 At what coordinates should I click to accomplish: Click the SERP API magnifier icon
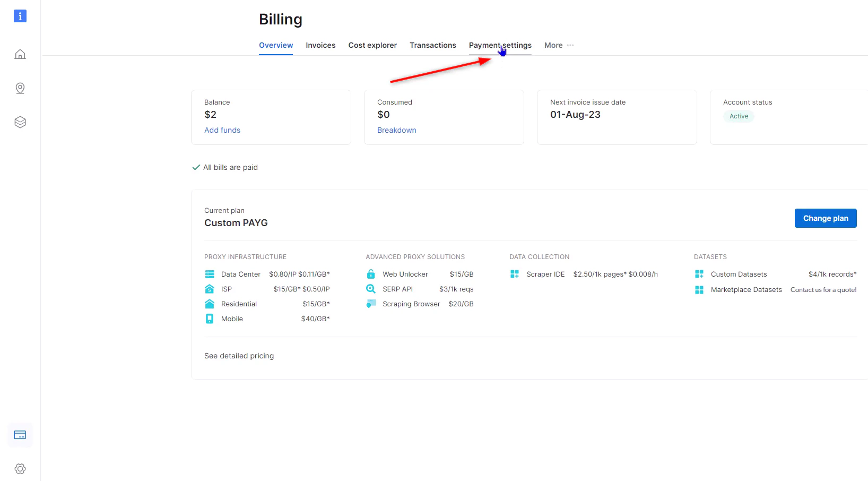(x=370, y=289)
